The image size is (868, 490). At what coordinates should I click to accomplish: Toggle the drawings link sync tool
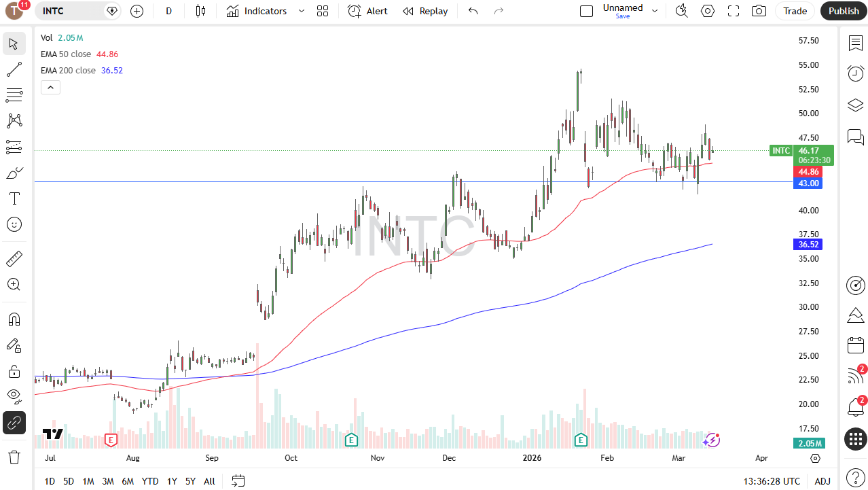pyautogui.click(x=14, y=423)
